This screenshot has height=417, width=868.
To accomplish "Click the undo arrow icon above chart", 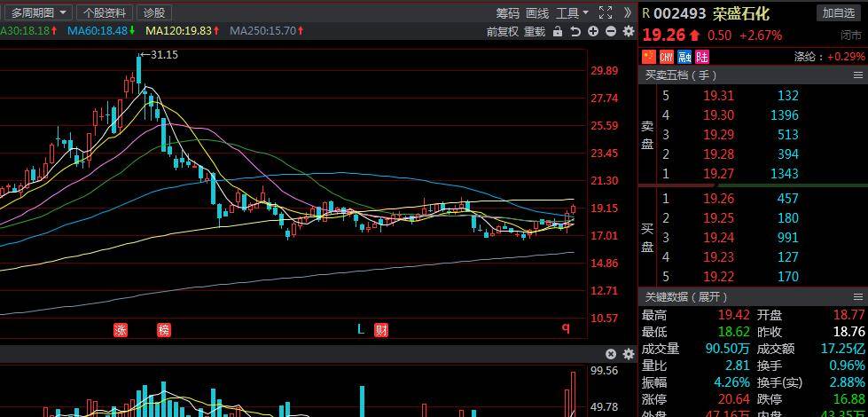I will pyautogui.click(x=575, y=31).
